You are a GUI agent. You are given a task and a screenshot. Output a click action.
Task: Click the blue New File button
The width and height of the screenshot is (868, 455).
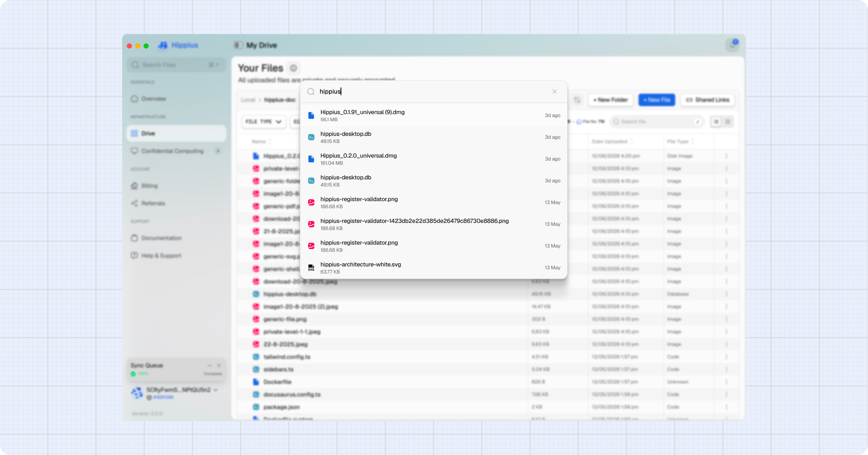pyautogui.click(x=657, y=100)
